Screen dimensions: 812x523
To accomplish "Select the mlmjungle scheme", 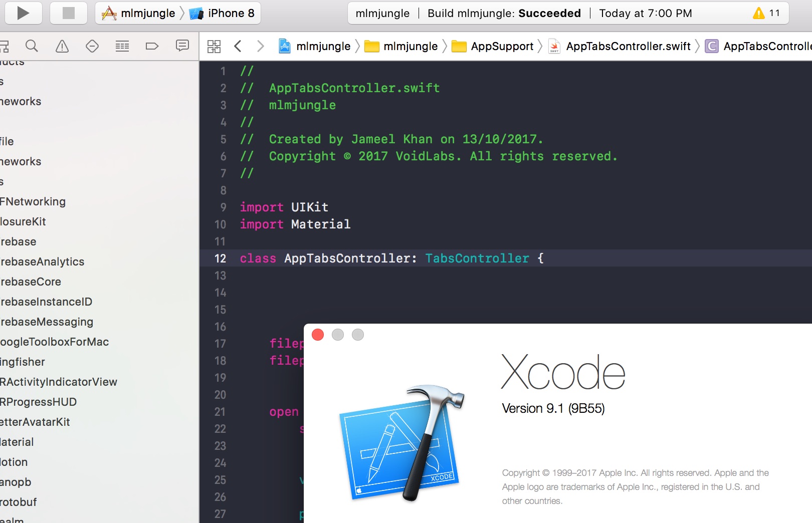I will (139, 13).
